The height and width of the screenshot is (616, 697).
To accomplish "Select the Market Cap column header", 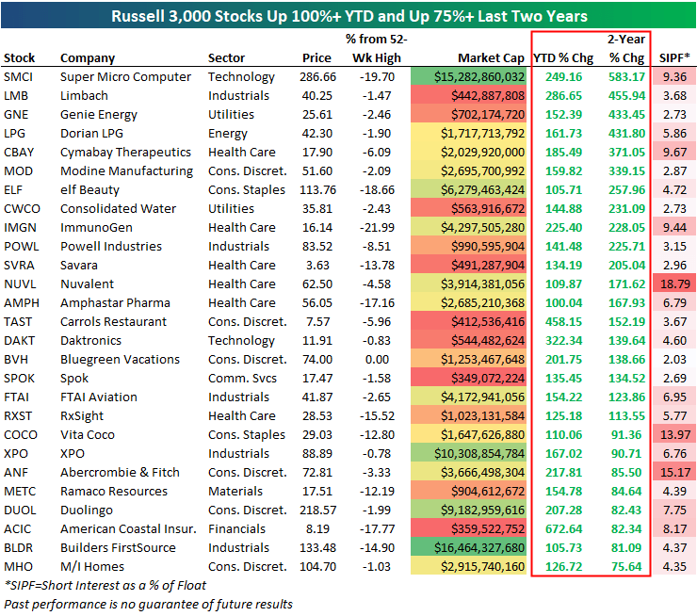I will coord(490,57).
